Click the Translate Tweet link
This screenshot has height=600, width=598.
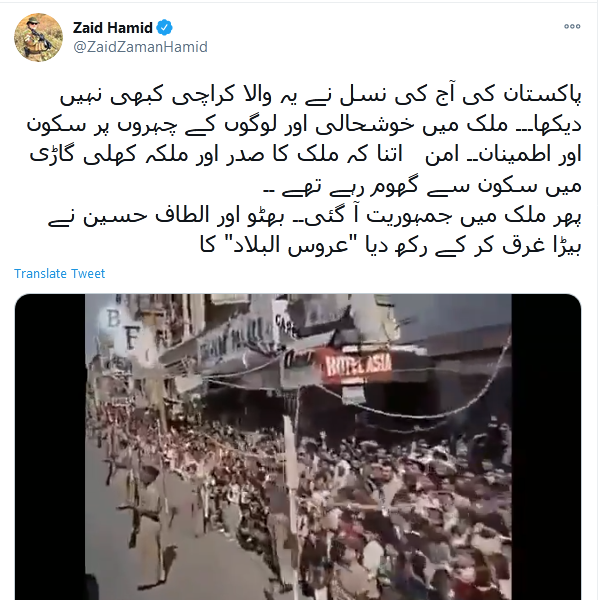pyautogui.click(x=59, y=274)
